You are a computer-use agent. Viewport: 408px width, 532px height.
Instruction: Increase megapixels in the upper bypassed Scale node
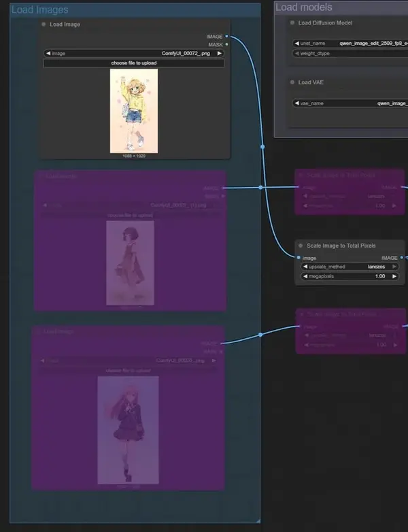(394, 205)
